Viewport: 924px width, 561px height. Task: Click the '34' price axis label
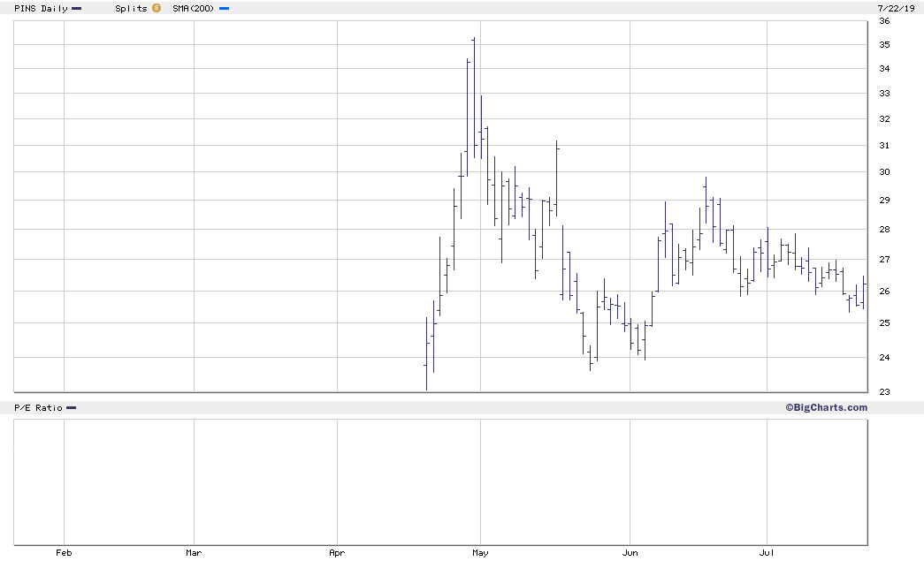pos(884,69)
